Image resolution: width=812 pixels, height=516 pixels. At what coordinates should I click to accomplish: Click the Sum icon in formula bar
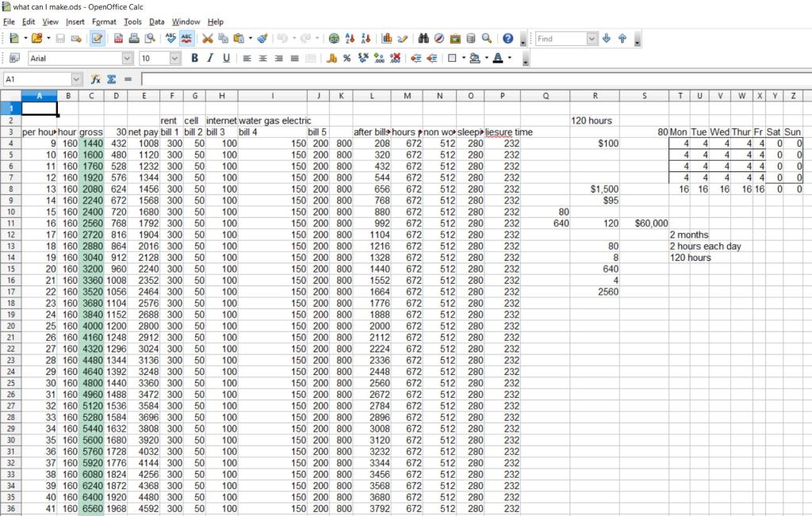point(111,79)
